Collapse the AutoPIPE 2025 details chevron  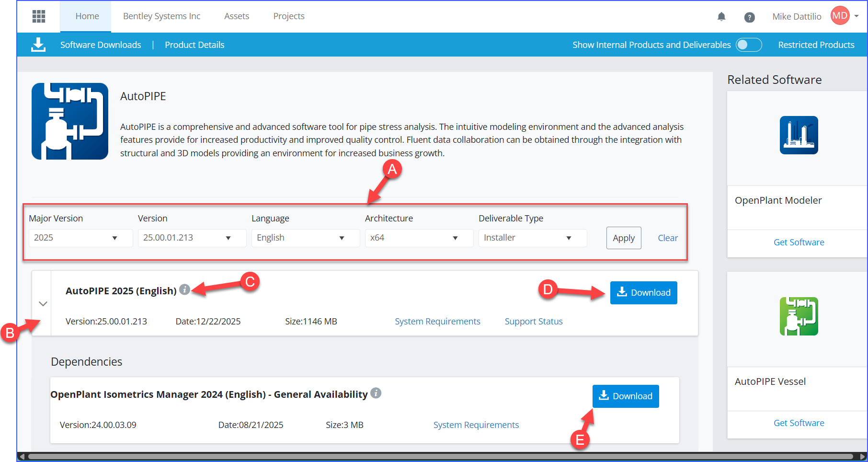[43, 304]
